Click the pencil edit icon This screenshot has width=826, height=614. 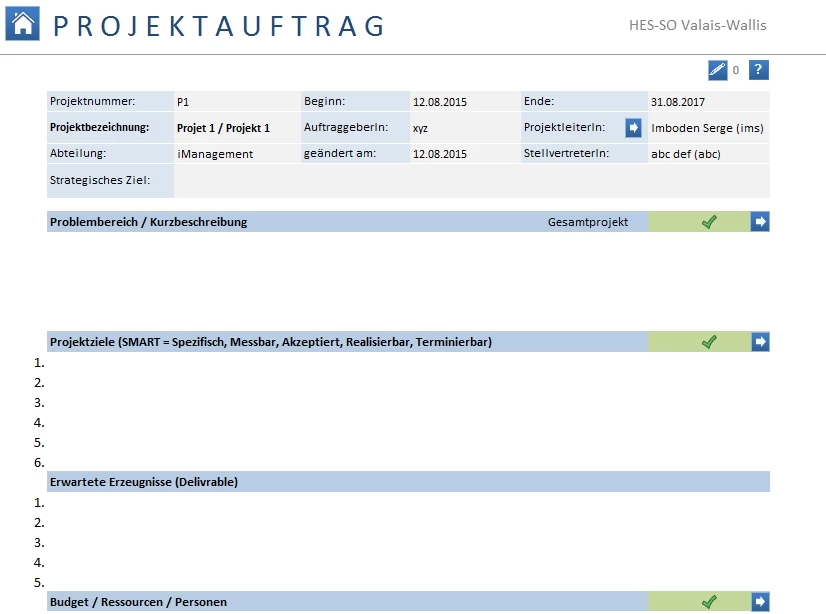click(x=717, y=70)
